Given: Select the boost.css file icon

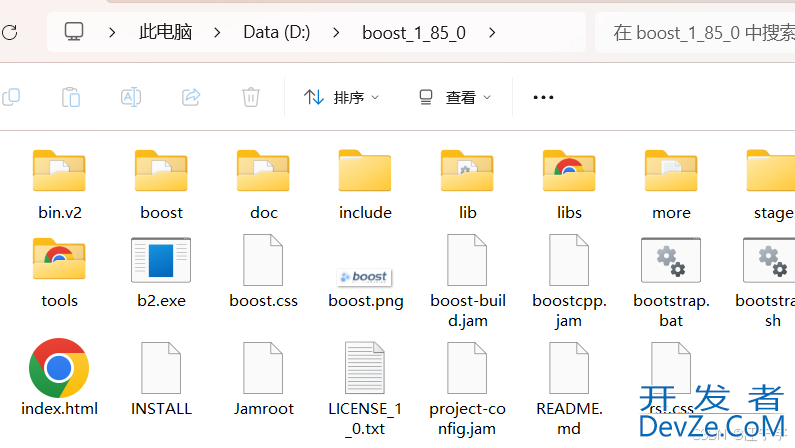Looking at the screenshot, I should (263, 259).
